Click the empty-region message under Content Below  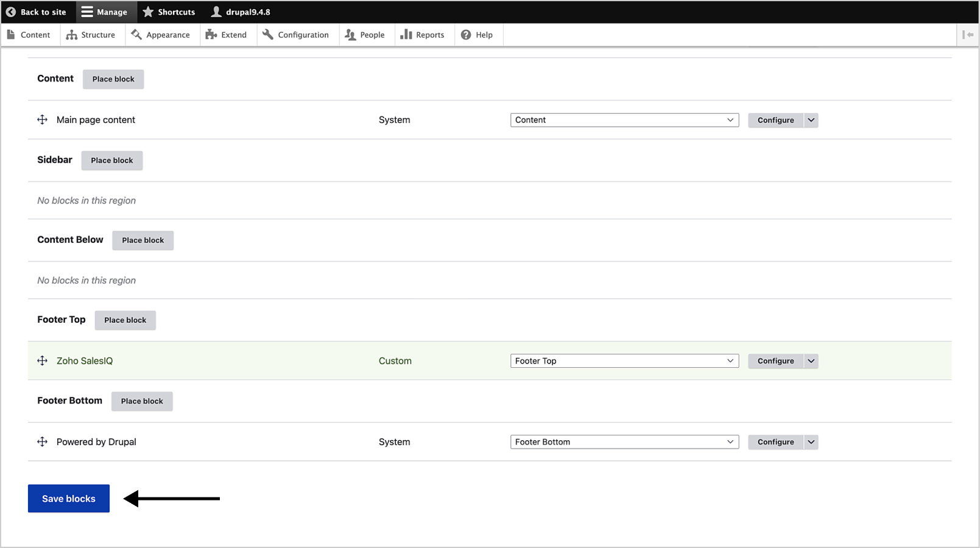point(86,280)
